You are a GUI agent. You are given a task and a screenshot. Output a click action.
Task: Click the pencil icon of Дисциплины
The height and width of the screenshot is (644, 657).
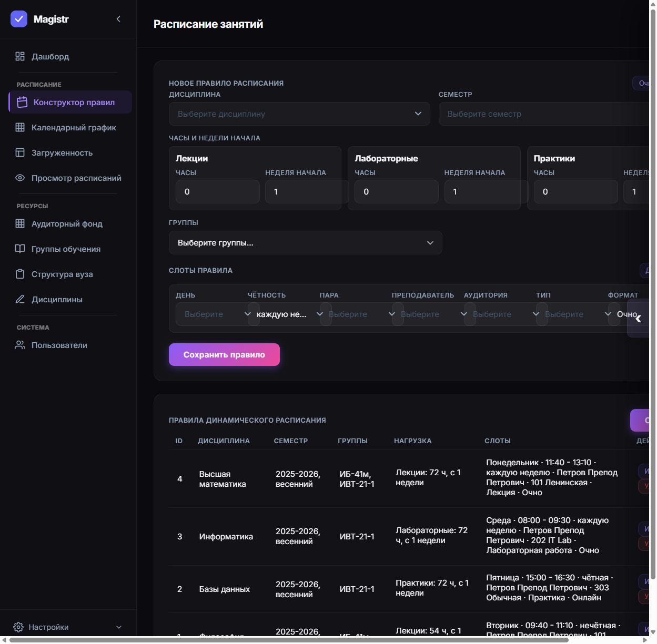pos(20,299)
